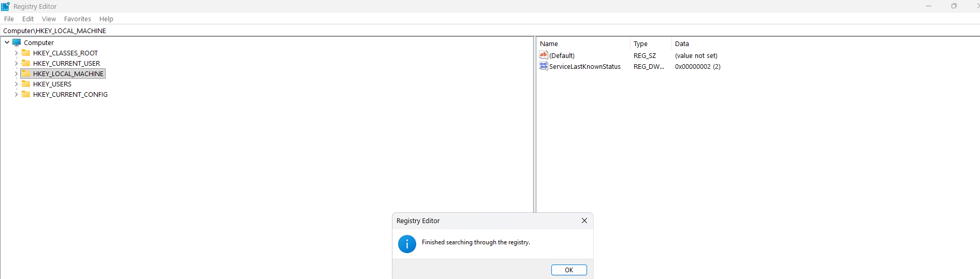The width and height of the screenshot is (980, 279).
Task: Click the Data column header
Action: (x=825, y=43)
